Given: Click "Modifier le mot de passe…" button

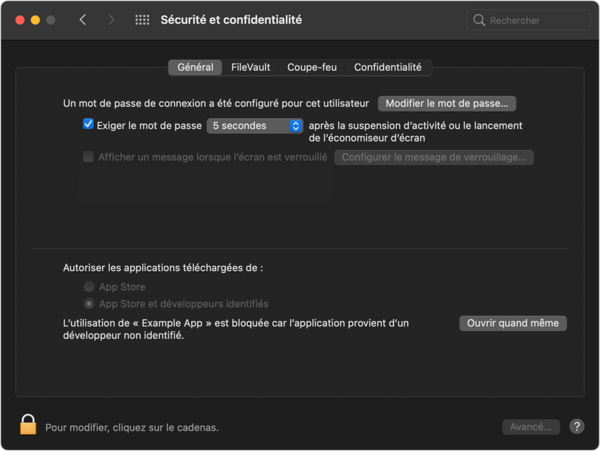Looking at the screenshot, I should pos(447,103).
